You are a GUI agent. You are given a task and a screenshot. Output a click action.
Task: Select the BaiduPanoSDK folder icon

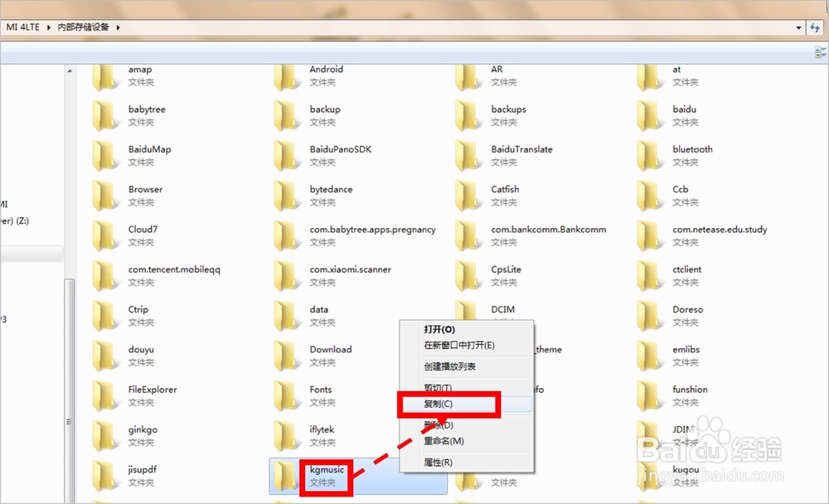coord(286,156)
